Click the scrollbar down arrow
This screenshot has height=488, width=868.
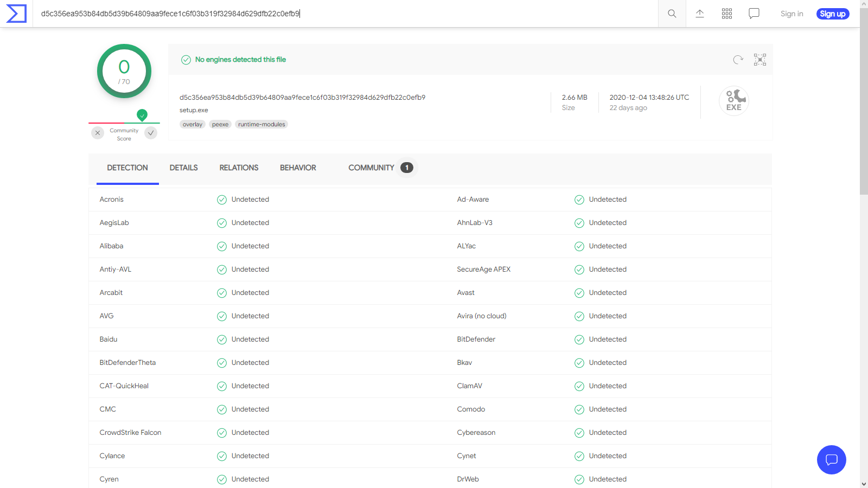pyautogui.click(x=864, y=484)
